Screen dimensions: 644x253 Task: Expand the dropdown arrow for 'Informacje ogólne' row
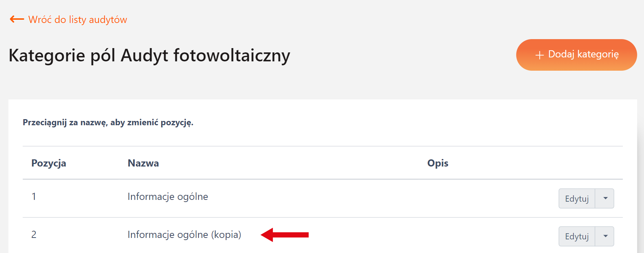point(605,198)
